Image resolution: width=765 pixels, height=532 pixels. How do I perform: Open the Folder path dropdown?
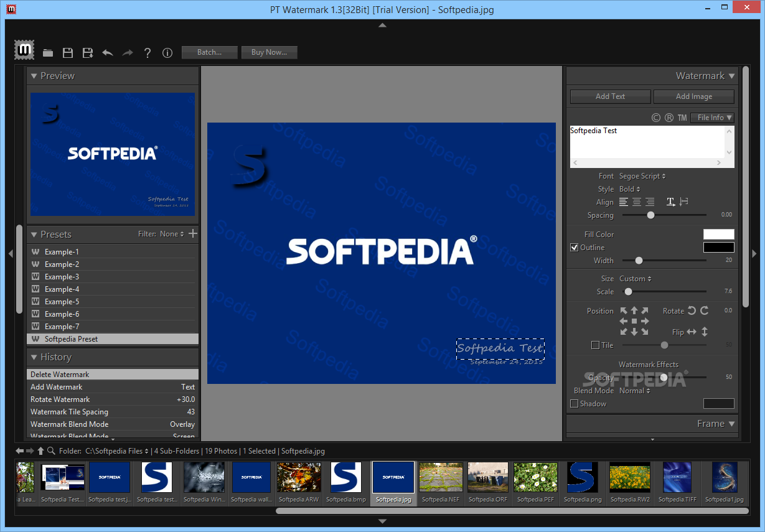tap(117, 451)
